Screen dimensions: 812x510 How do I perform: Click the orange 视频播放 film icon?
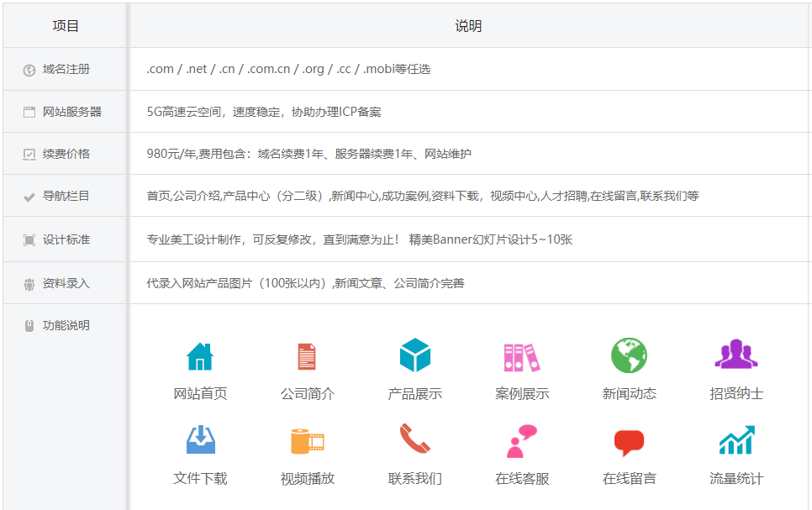click(x=307, y=441)
